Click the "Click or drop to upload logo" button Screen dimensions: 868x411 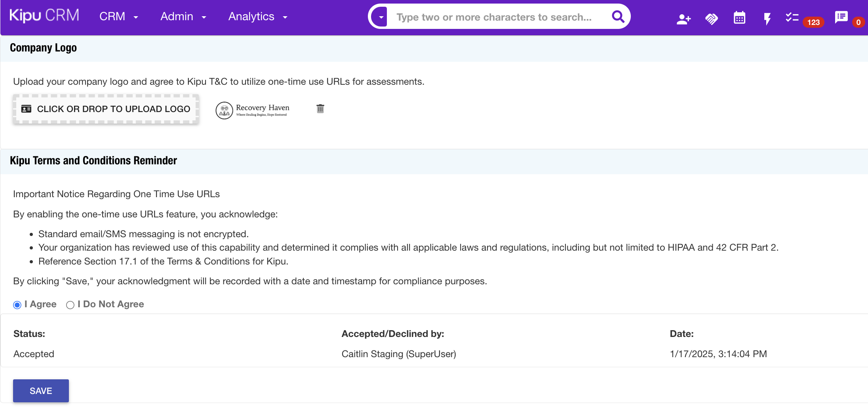tap(106, 109)
